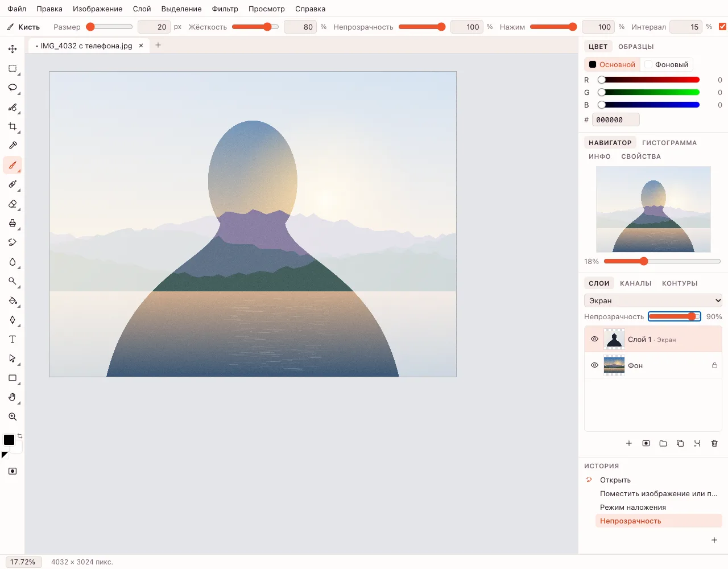Select the Eyedropper tool
This screenshot has height=569, width=728.
[13, 146]
